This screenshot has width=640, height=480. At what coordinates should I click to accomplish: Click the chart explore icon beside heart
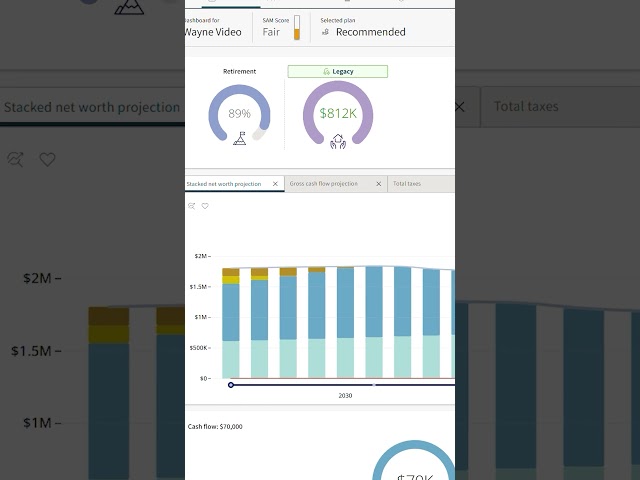pos(191,206)
